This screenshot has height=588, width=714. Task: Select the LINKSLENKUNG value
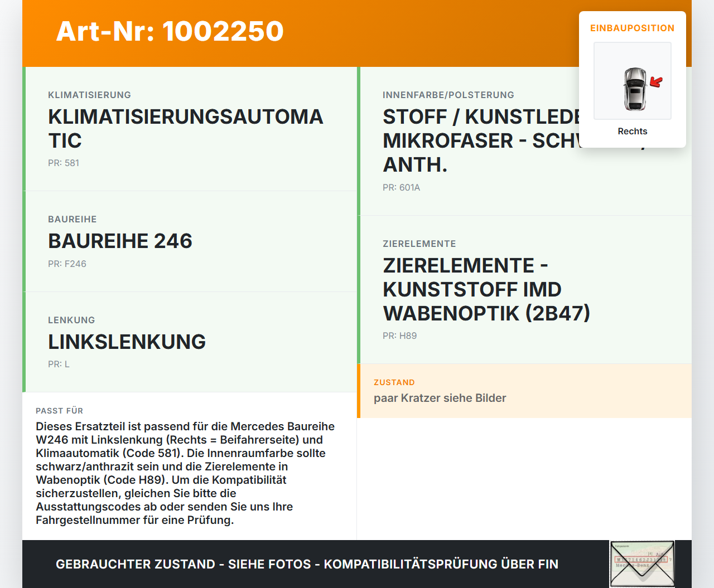pyautogui.click(x=127, y=342)
